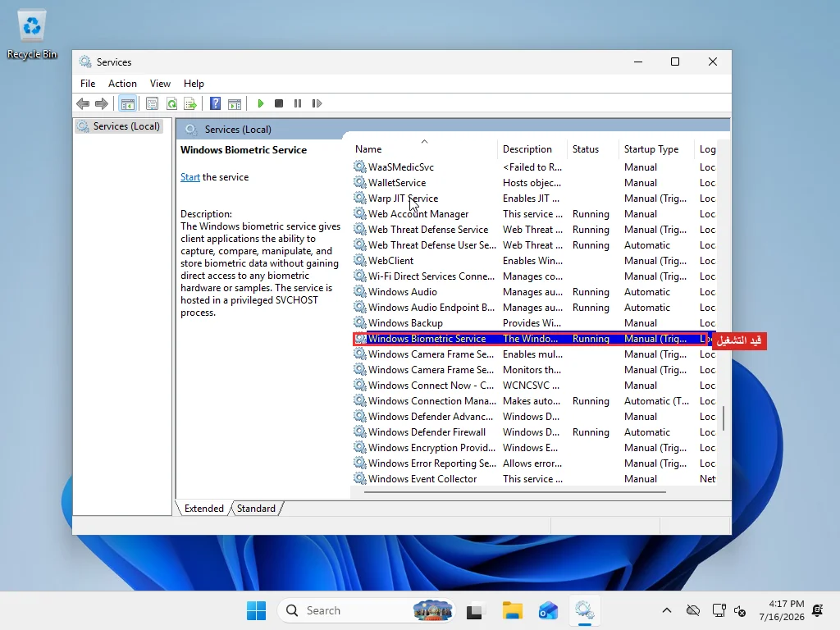Screen dimensions: 840x630
Task: Click the Start Service play icon
Action: click(x=260, y=103)
